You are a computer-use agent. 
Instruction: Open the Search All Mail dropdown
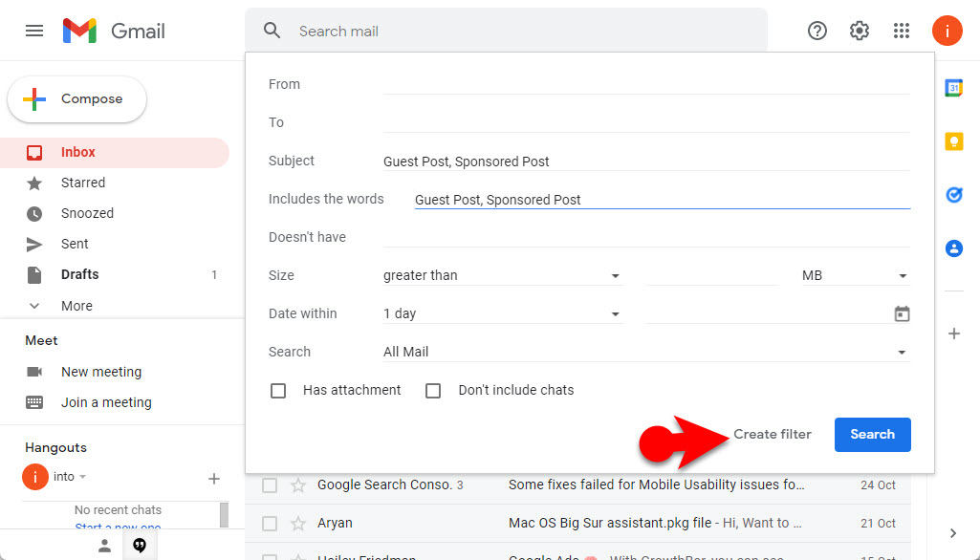(x=646, y=352)
